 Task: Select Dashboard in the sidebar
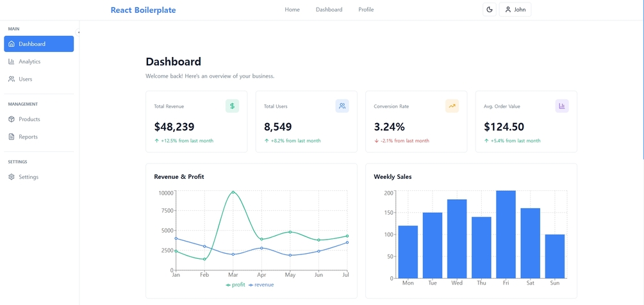point(39,44)
